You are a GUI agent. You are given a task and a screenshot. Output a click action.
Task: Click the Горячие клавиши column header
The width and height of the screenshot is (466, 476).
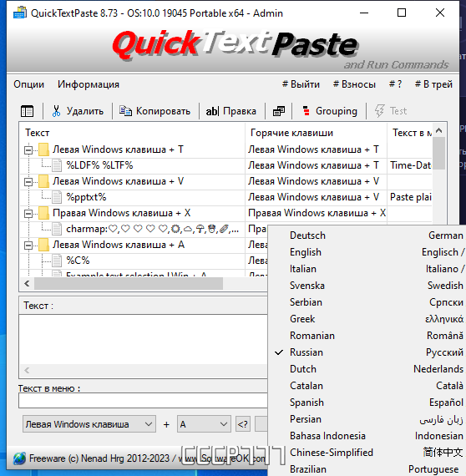click(316, 133)
